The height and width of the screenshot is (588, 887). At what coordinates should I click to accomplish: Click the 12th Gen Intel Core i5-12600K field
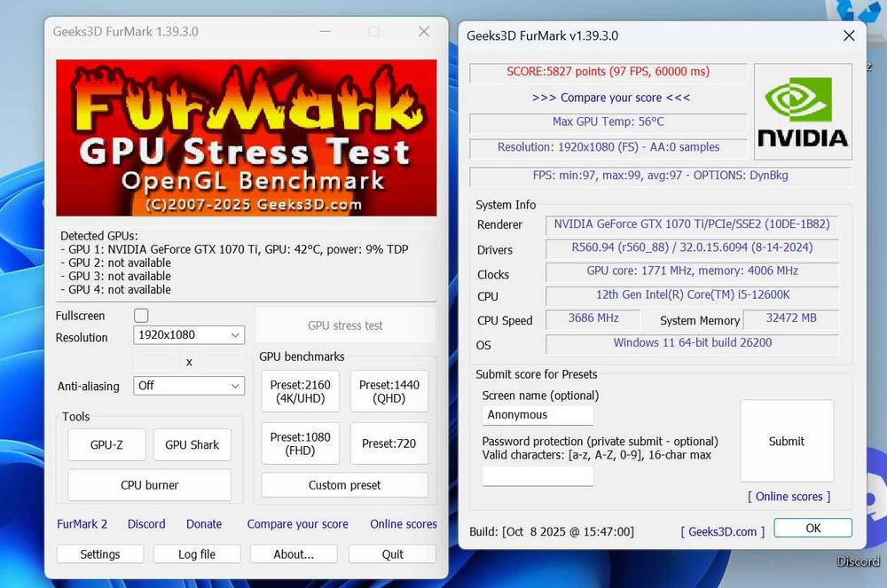(692, 295)
